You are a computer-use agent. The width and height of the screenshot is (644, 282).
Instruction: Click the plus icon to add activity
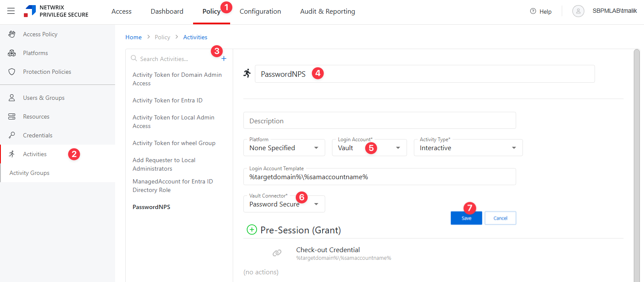[x=224, y=59]
